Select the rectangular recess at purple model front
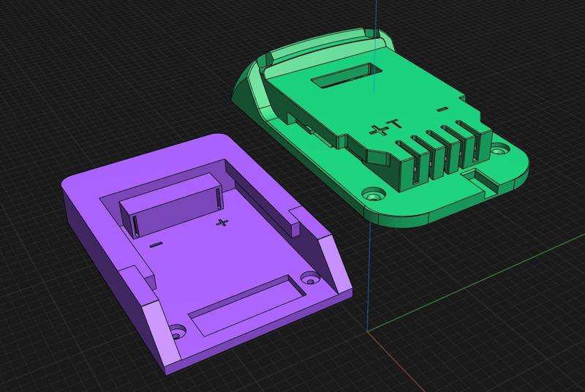The height and width of the screenshot is (392, 585). click(248, 306)
